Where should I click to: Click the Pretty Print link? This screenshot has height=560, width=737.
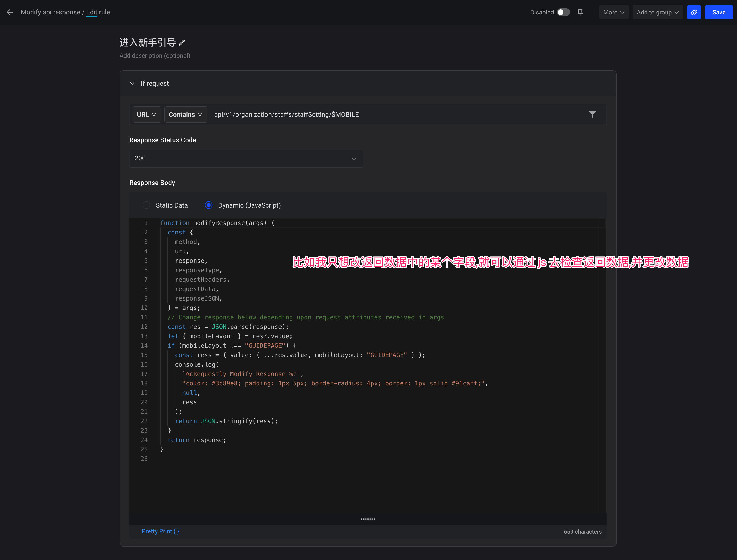coord(160,531)
